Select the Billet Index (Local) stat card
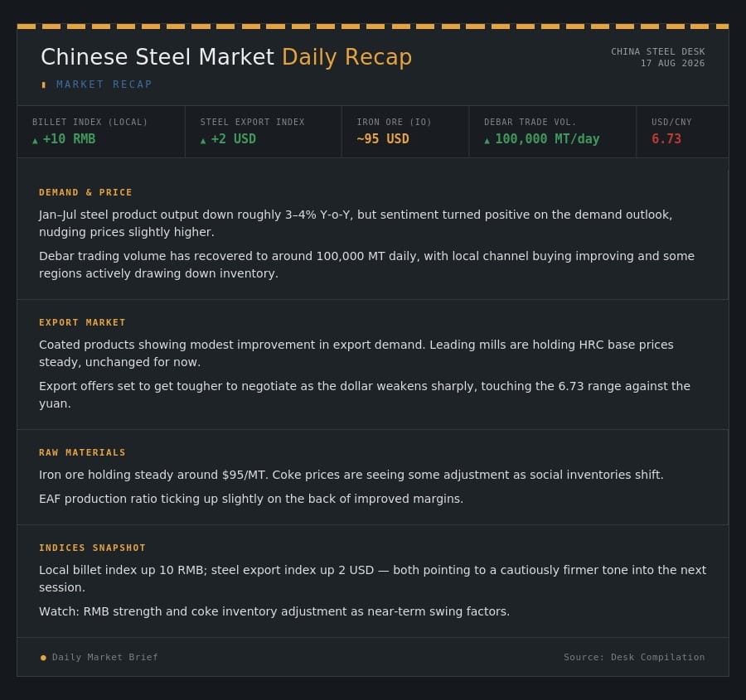Viewport: 746px width, 700px height. pyautogui.click(x=101, y=131)
